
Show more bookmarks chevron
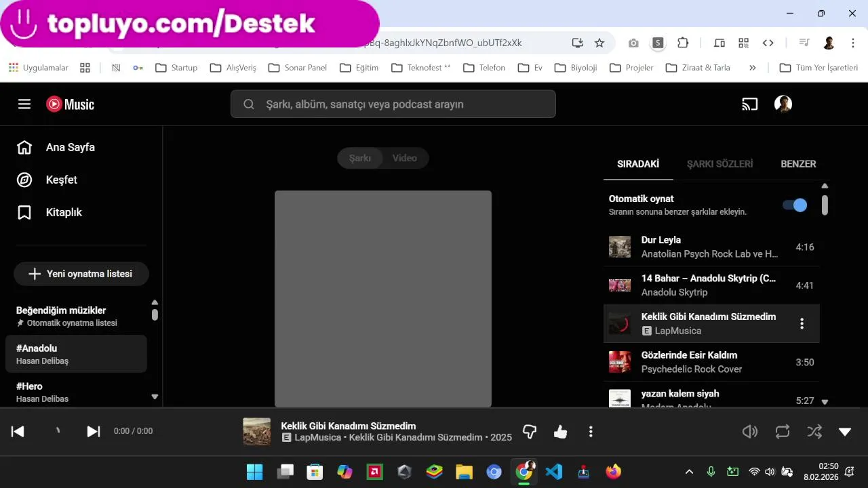(x=752, y=68)
